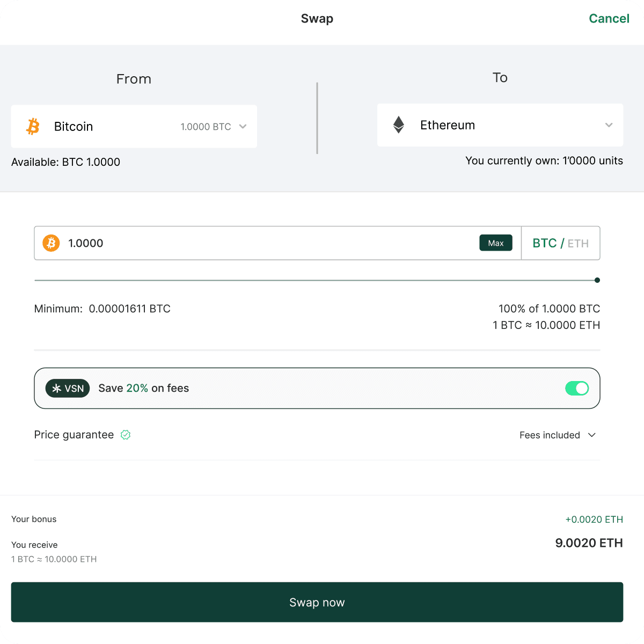Switch the amount display to ETH
Image resolution: width=644 pixels, height=644 pixels.
coord(578,243)
